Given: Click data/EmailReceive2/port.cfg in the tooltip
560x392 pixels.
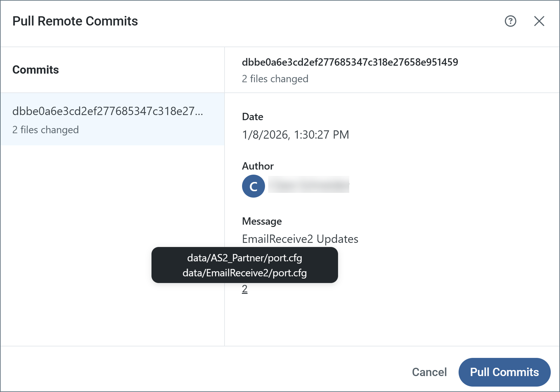Looking at the screenshot, I should click(x=245, y=273).
